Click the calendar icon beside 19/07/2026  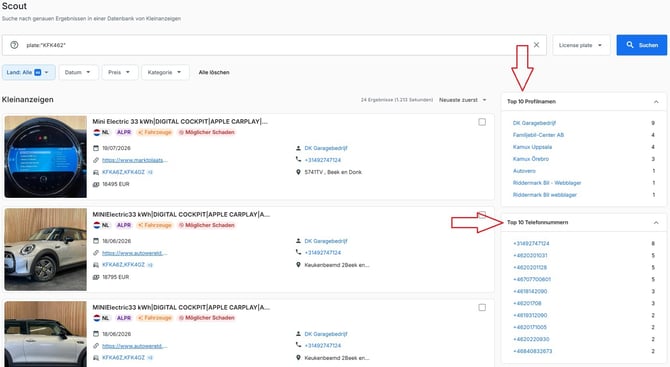coord(96,148)
